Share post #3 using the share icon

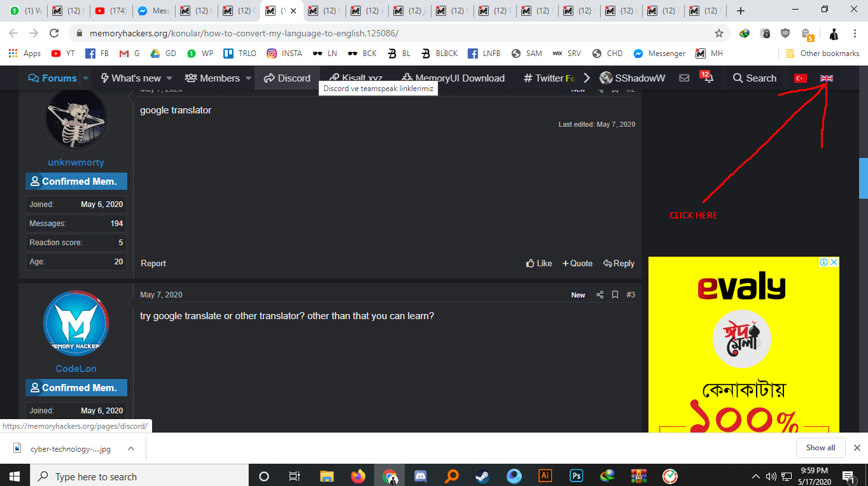click(x=599, y=295)
